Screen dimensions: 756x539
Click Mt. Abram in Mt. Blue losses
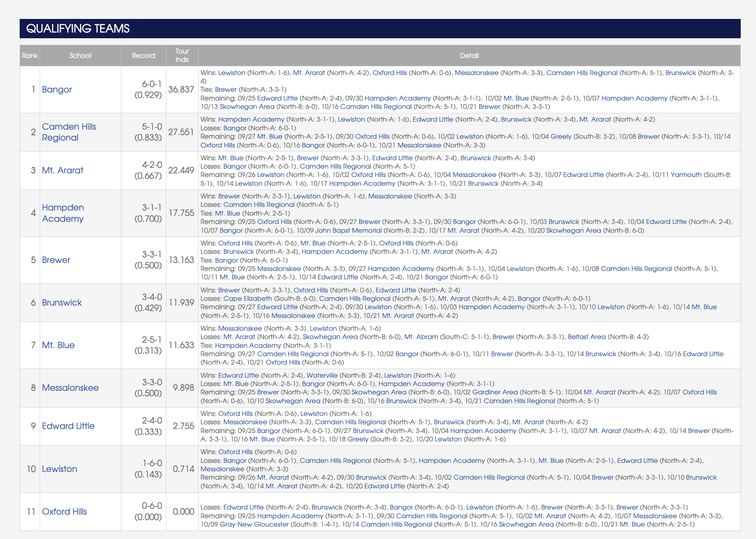421,337
